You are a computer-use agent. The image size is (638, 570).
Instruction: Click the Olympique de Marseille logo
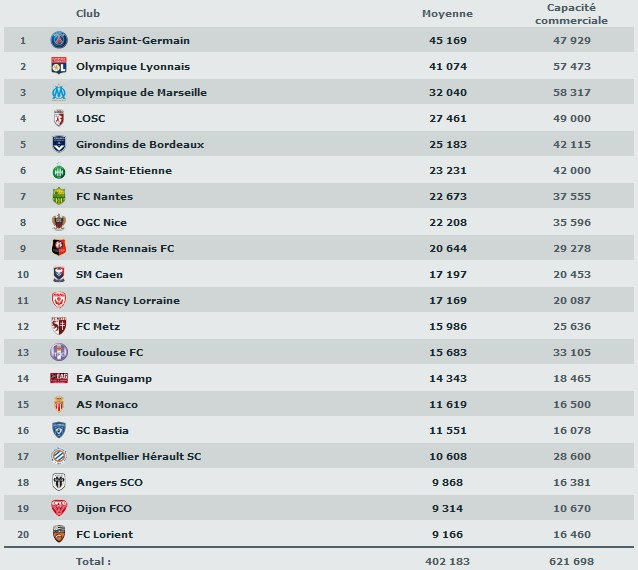coord(58,93)
